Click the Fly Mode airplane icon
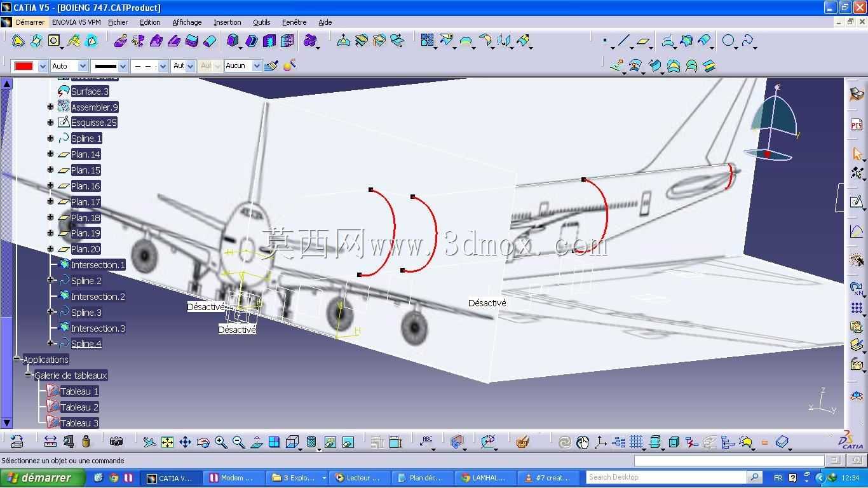 click(x=149, y=442)
